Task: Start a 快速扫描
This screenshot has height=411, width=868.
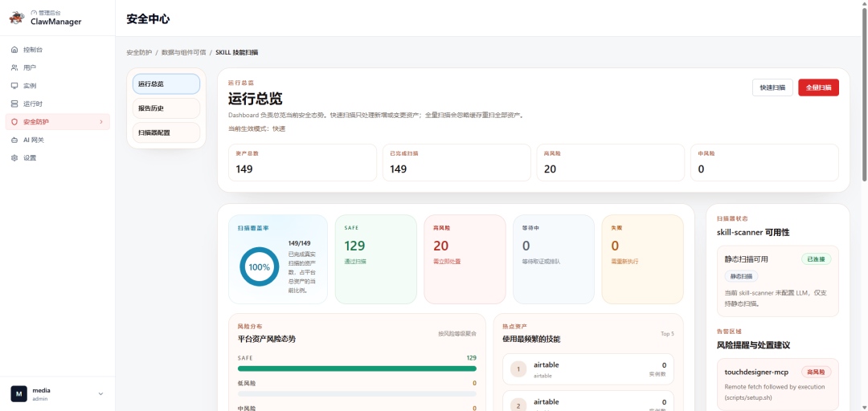Action: pos(772,87)
